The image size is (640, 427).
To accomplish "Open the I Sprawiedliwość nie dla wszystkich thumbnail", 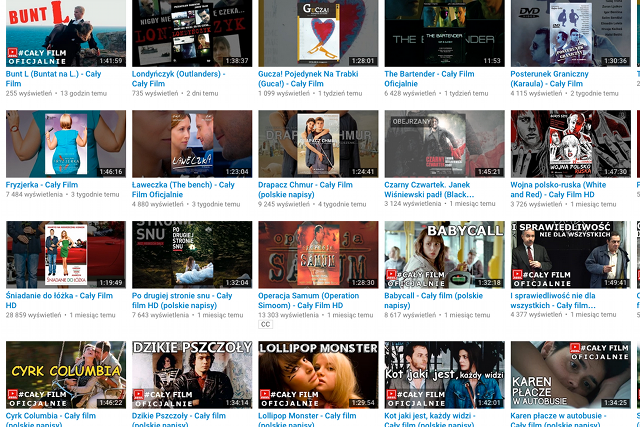I will tap(570, 255).
